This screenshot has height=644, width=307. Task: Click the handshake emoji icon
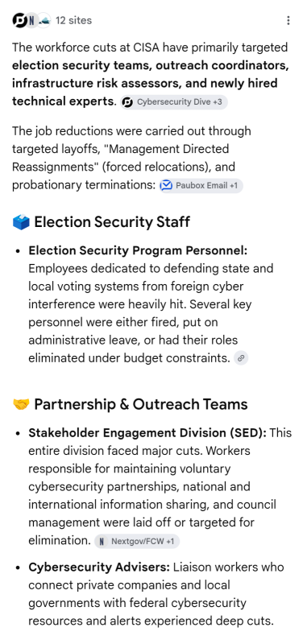tap(21, 405)
